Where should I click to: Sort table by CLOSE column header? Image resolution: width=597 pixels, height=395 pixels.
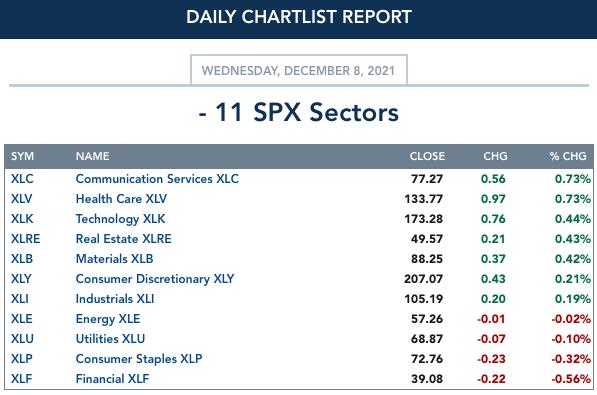427,156
